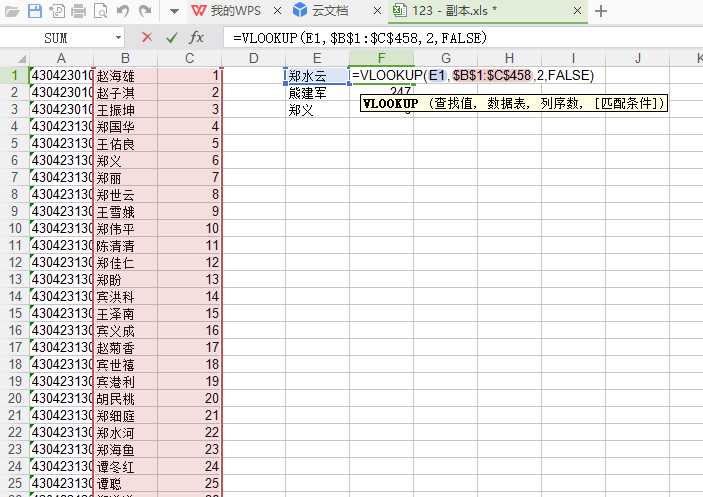Image resolution: width=703 pixels, height=497 pixels.
Task: Click cell C25 with value 25
Action: (x=189, y=484)
